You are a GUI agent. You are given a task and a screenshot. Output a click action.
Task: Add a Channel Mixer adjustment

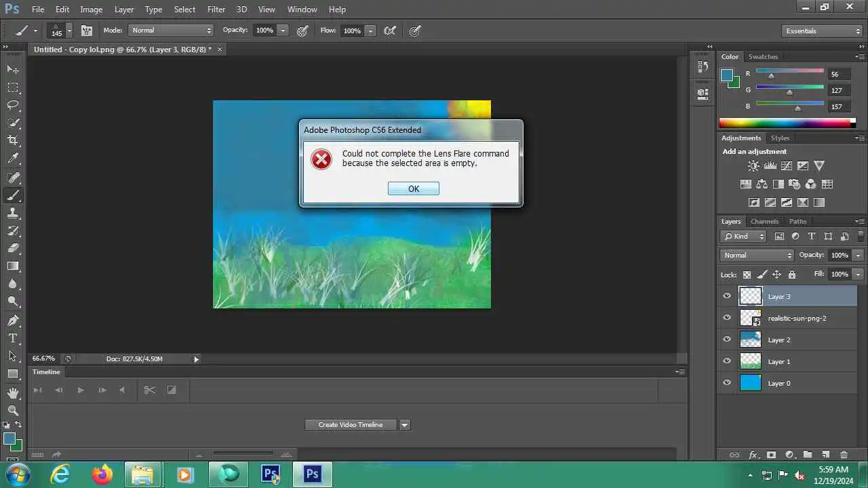click(x=811, y=184)
